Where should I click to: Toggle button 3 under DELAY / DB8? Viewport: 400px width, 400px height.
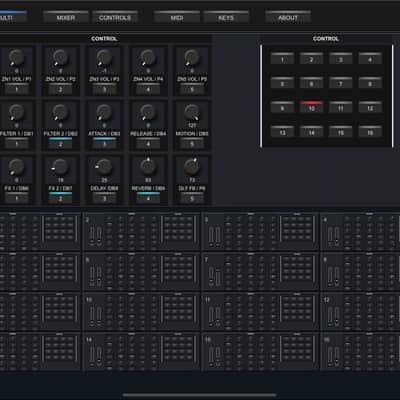(104, 198)
